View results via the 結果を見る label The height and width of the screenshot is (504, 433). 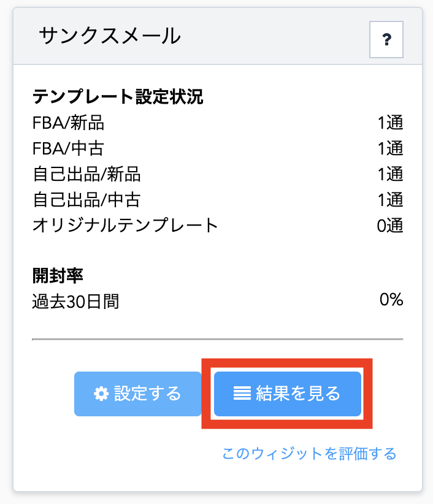coord(298,394)
